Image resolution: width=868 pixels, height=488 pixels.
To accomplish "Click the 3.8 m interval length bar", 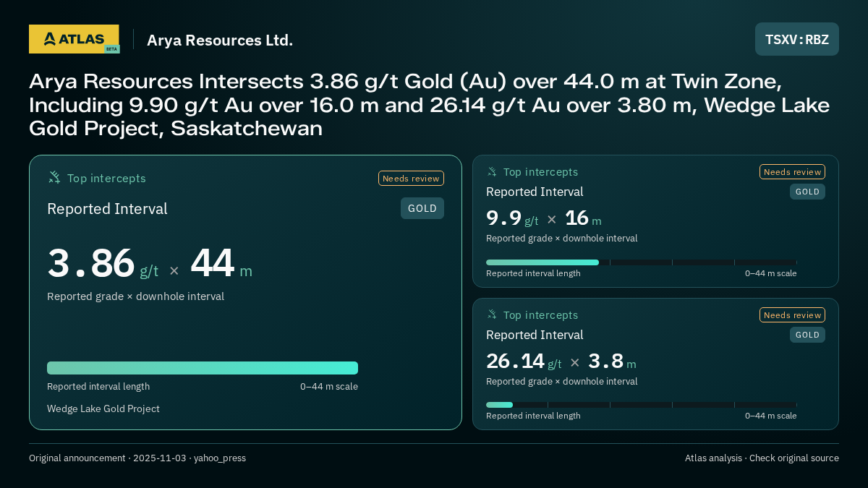I will (x=642, y=405).
